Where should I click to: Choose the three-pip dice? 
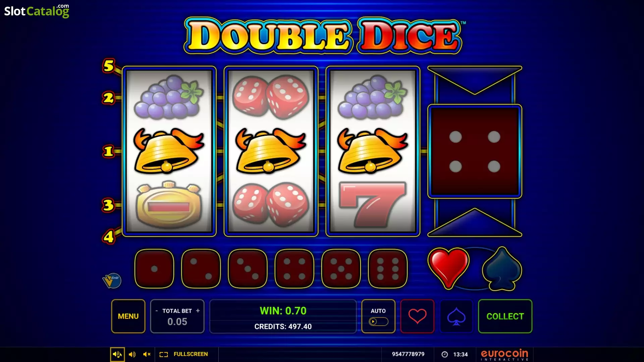[x=248, y=268]
